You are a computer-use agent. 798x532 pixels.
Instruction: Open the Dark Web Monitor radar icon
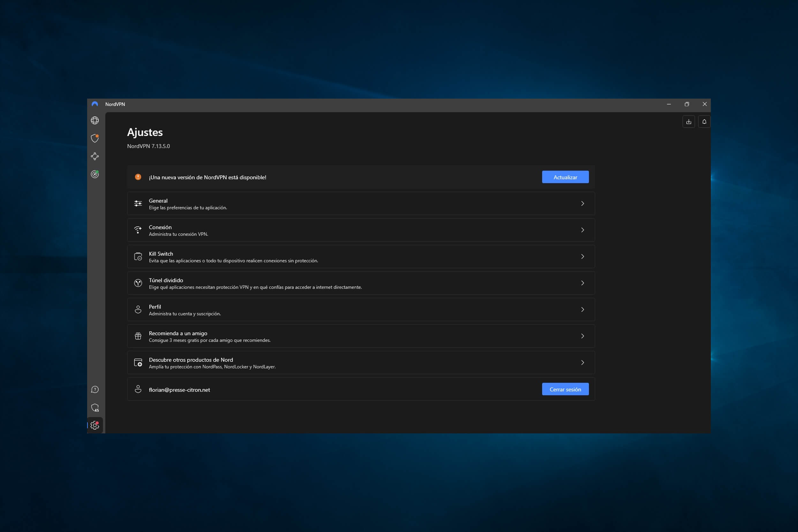click(95, 174)
